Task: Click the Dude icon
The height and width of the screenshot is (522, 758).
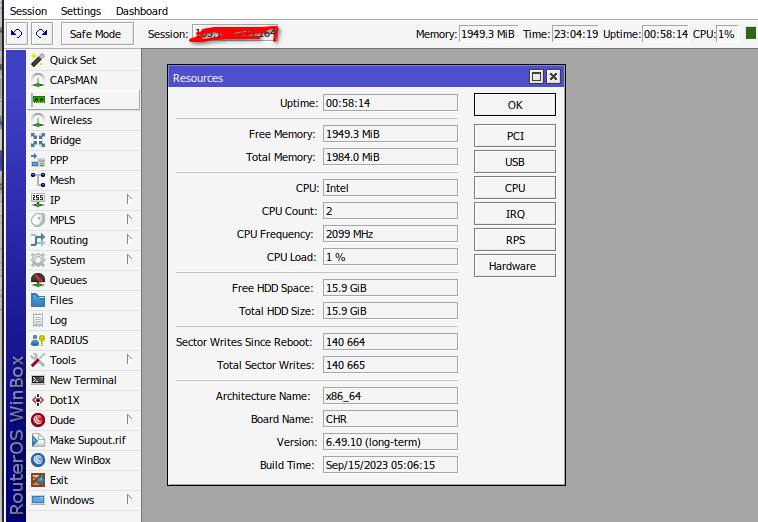Action: point(38,420)
